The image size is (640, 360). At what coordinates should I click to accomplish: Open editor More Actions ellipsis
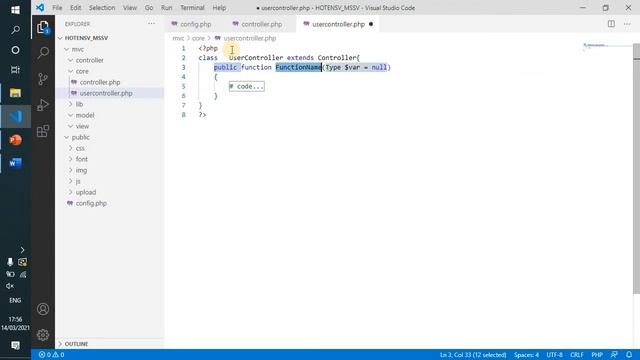pos(627,24)
